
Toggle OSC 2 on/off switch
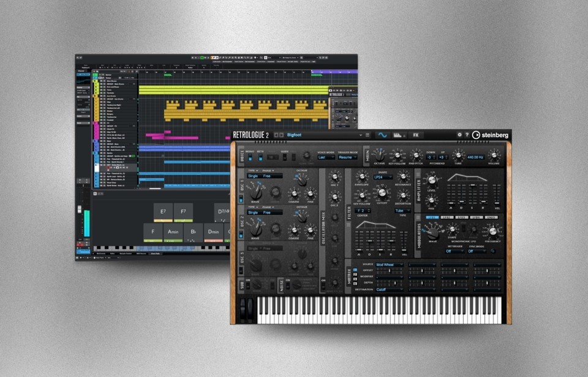point(241,234)
